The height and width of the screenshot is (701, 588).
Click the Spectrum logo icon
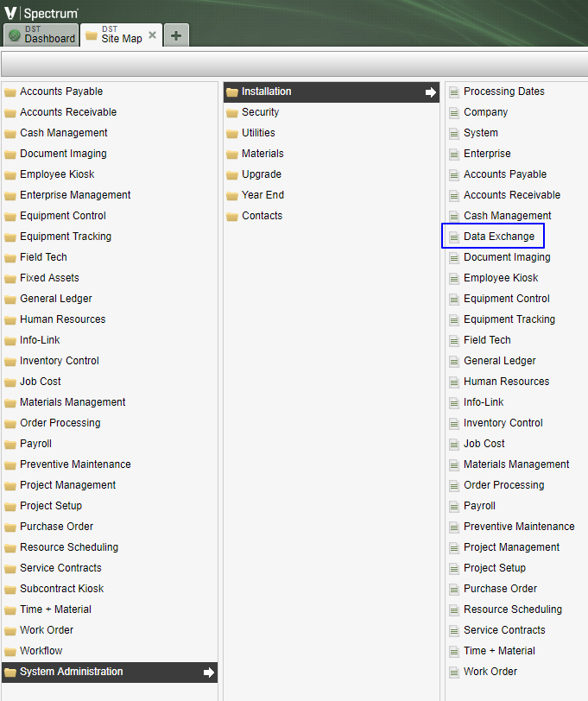[11, 12]
